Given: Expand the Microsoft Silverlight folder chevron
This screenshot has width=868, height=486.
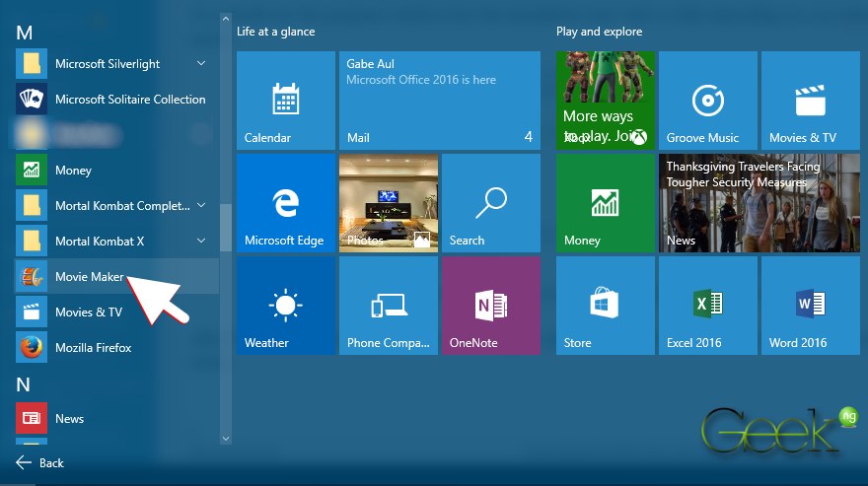Looking at the screenshot, I should [201, 64].
